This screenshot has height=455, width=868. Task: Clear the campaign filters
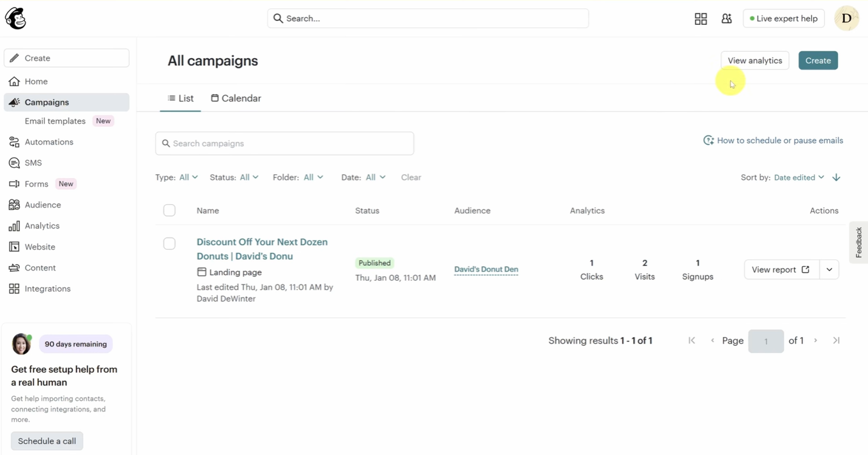411,177
